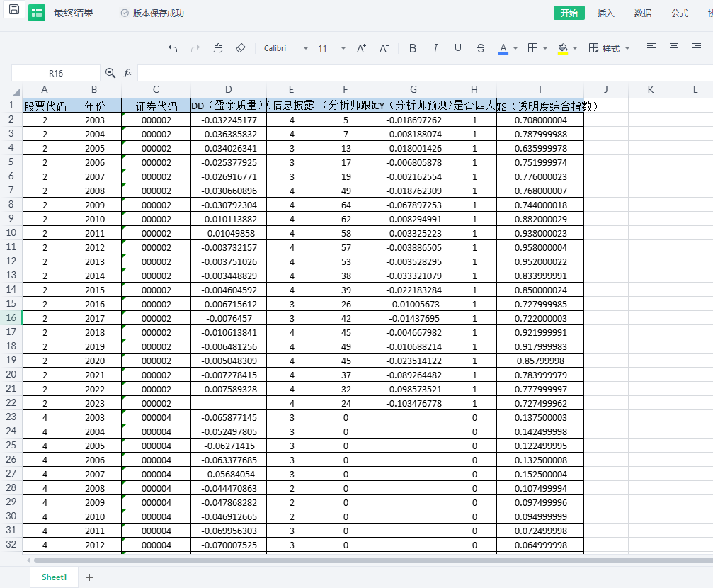Click the zoom magnifier icon by name box
Image resolution: width=713 pixels, height=588 pixels.
pos(110,73)
